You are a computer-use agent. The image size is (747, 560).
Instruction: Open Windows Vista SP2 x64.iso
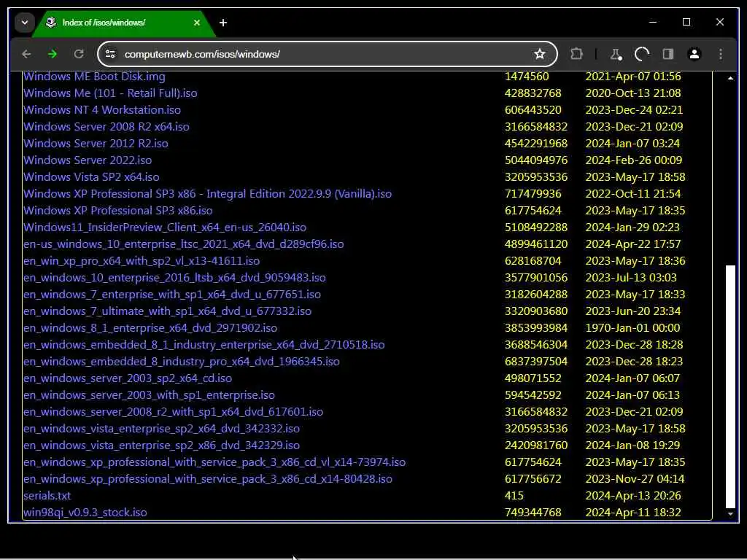(x=91, y=176)
